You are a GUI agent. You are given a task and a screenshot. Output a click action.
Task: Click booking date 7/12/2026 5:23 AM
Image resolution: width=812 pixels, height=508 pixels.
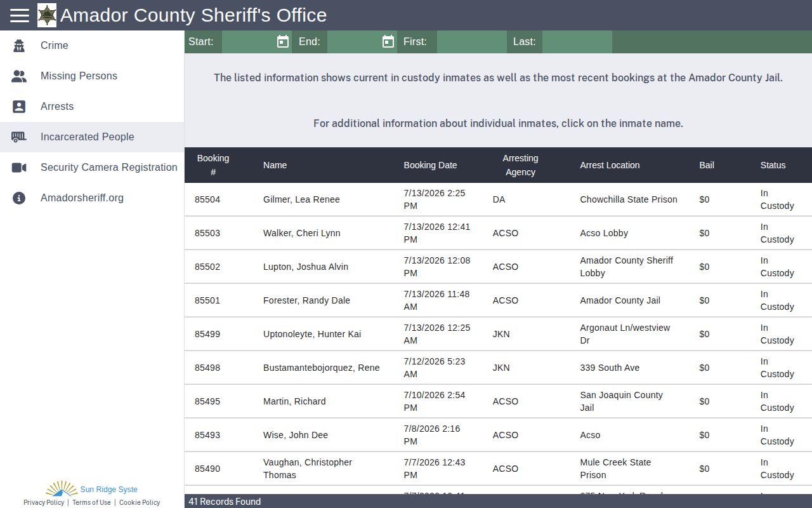[435, 368]
